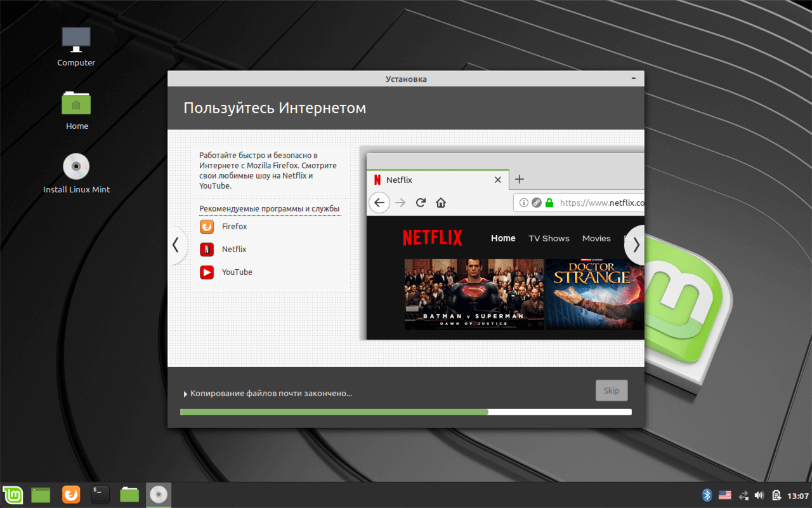Open the Bluetooth tray icon
The width and height of the screenshot is (812, 508).
point(707,495)
